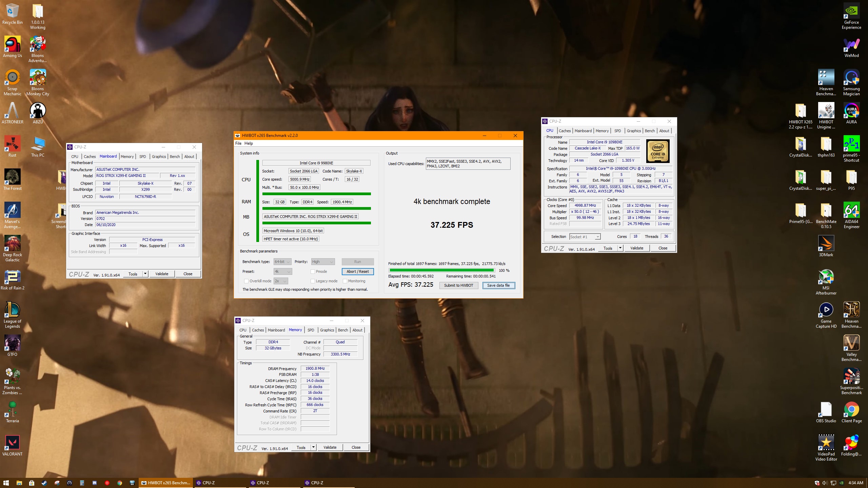Click Abort / Reset button
Screen dimensions: 868x488
click(358, 271)
